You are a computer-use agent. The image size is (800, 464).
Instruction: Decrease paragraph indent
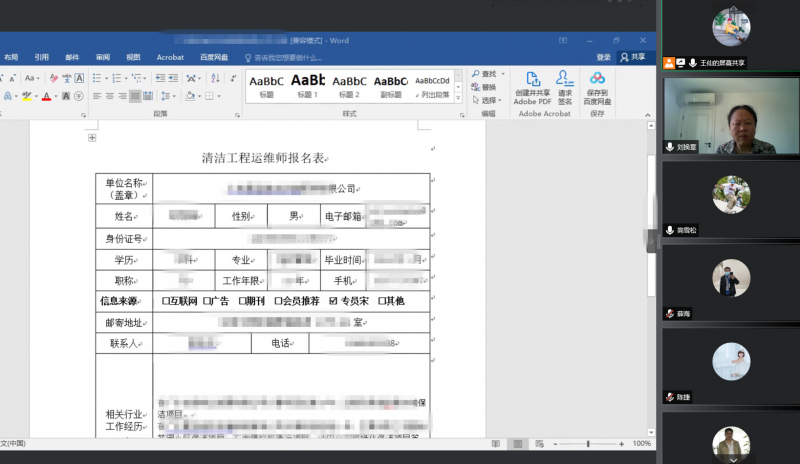(160, 78)
